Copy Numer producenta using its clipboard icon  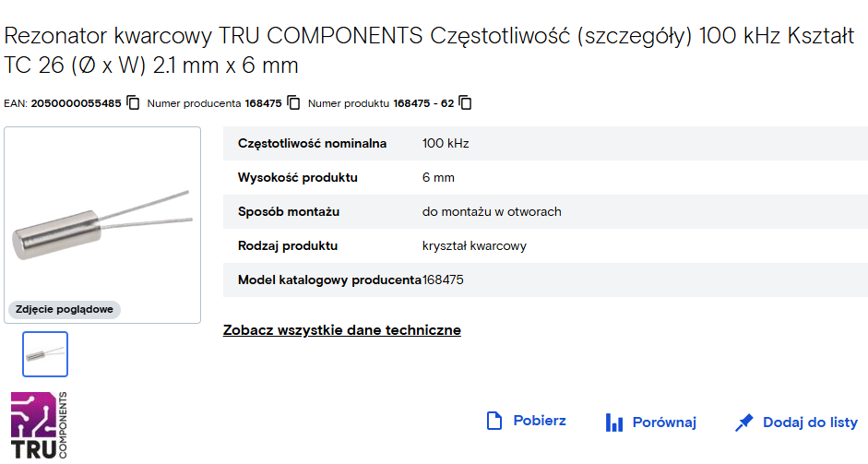click(293, 103)
